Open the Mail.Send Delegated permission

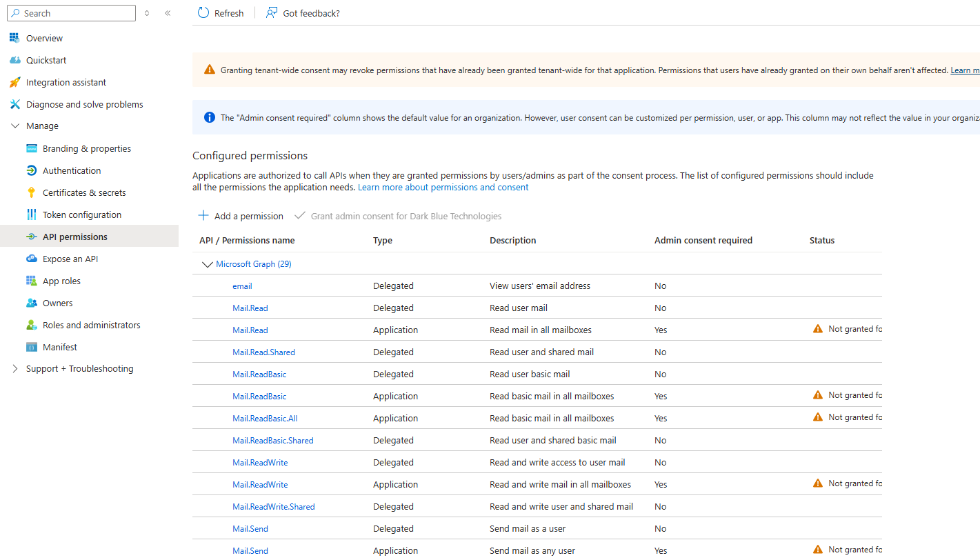coord(250,528)
